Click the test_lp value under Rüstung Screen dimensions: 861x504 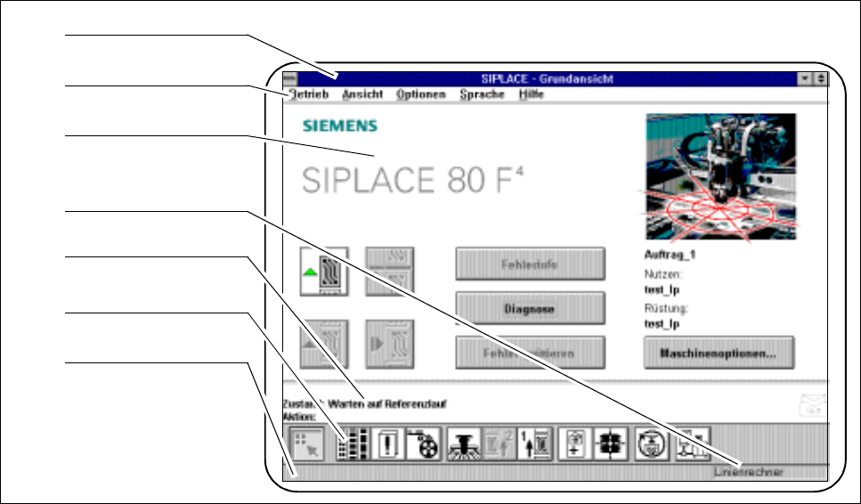(662, 324)
